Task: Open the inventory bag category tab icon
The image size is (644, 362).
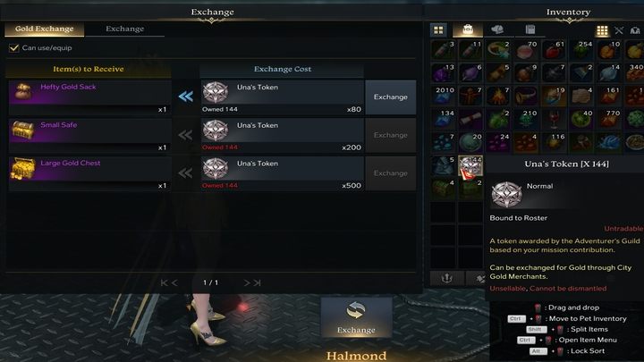Action: coord(468,29)
